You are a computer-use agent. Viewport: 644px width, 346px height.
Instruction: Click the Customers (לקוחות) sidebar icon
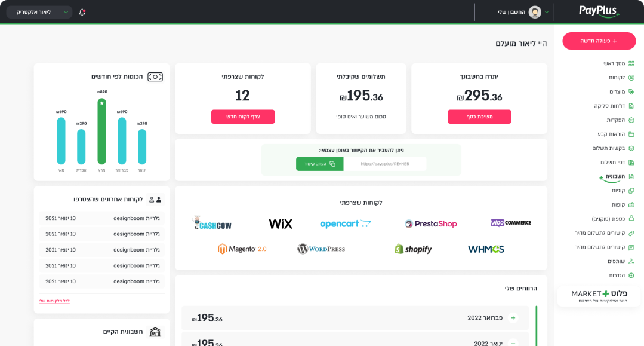coord(631,78)
